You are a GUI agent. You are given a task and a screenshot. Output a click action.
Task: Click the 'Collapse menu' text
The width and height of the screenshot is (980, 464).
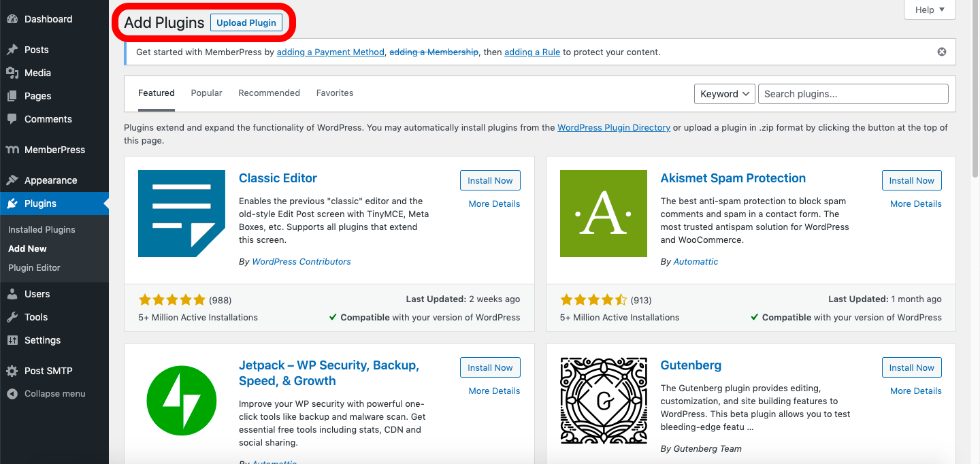tap(55, 394)
